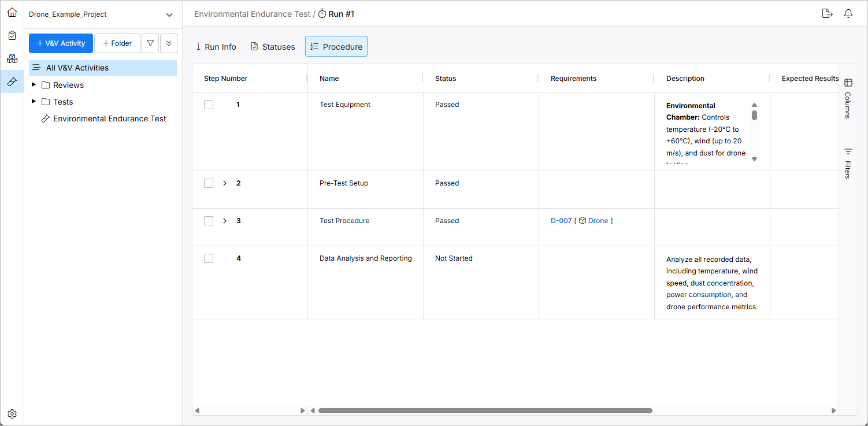The height and width of the screenshot is (426, 868).
Task: Switch to the Statuses tab
Action: tap(273, 47)
